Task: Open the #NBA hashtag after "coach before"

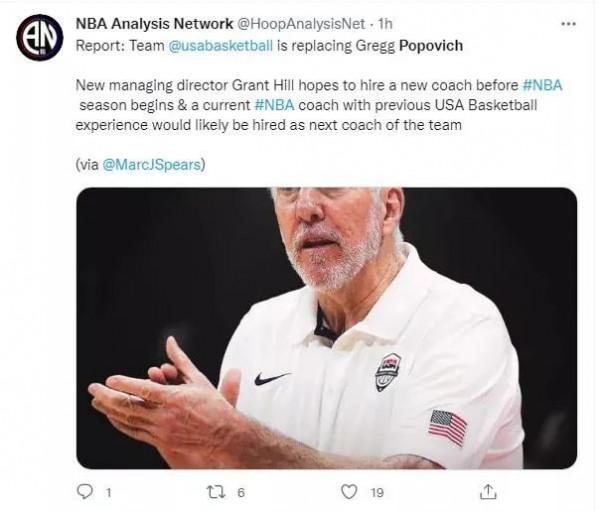Action: tap(542, 85)
